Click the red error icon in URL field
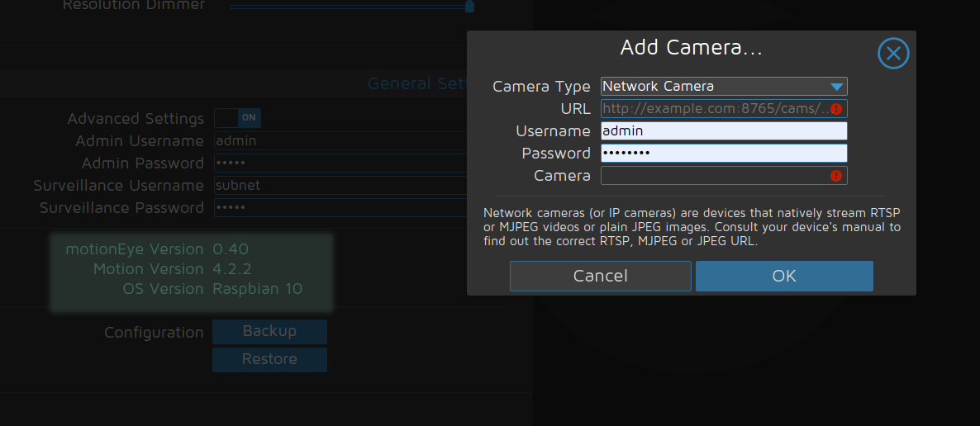The width and height of the screenshot is (980, 426). pos(836,109)
